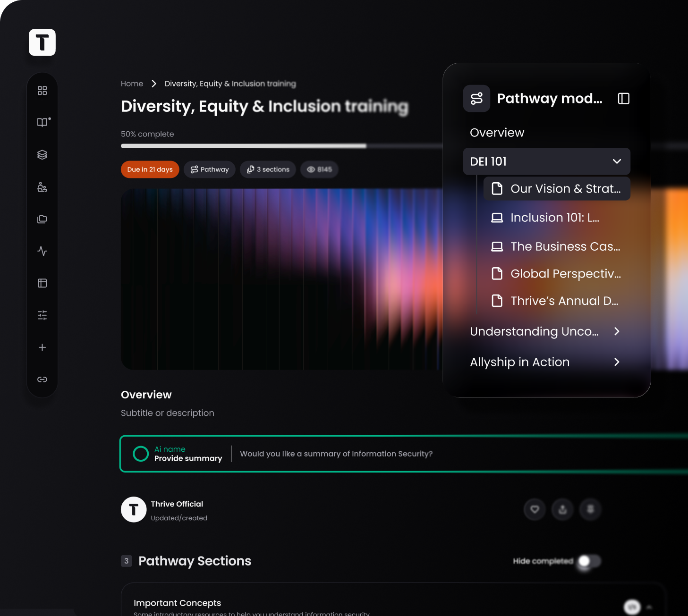The width and height of the screenshot is (688, 616).
Task: Select the stacked layers icon in sidebar
Action: point(42,154)
